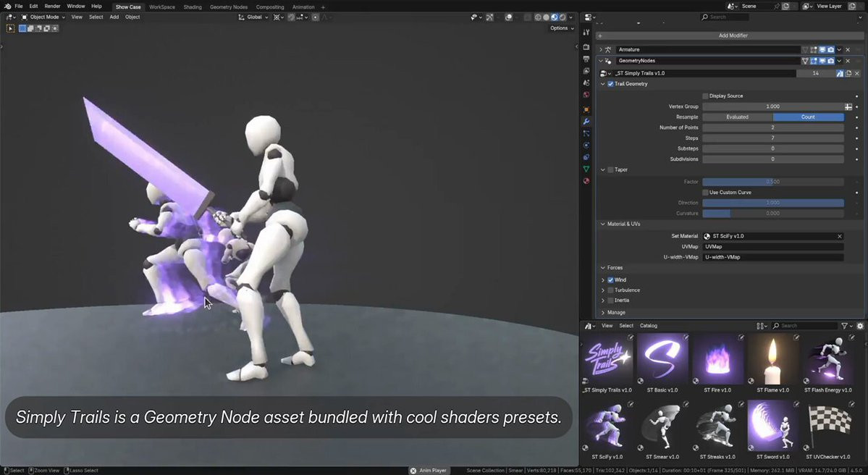The height and width of the screenshot is (475, 868).
Task: Enable the Inertia checkbox
Action: coord(610,300)
